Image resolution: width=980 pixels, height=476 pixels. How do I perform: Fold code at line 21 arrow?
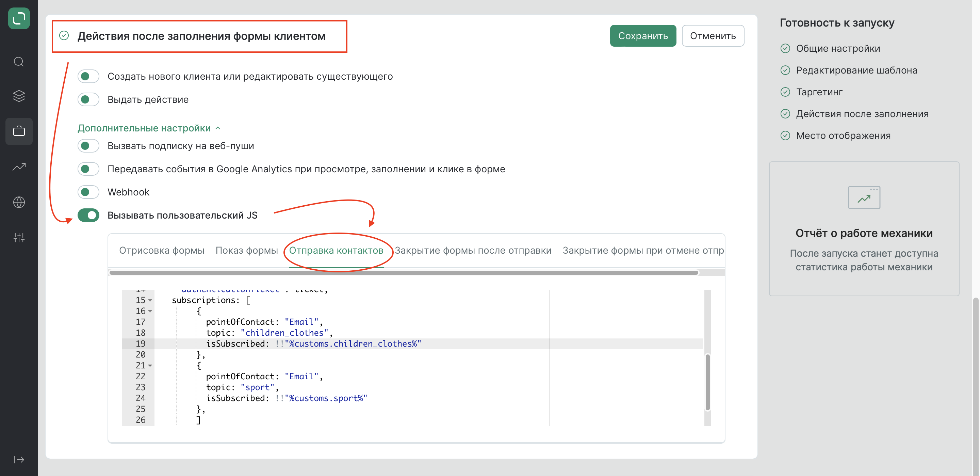click(150, 366)
